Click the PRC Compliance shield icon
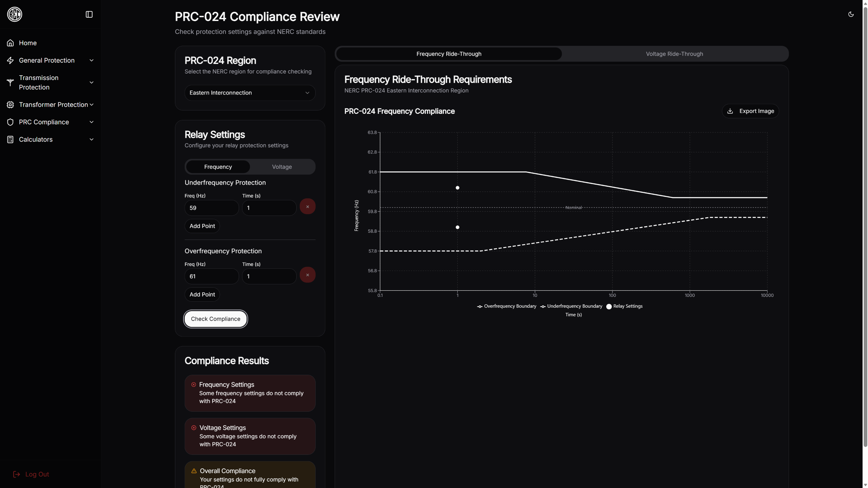 pos(10,122)
